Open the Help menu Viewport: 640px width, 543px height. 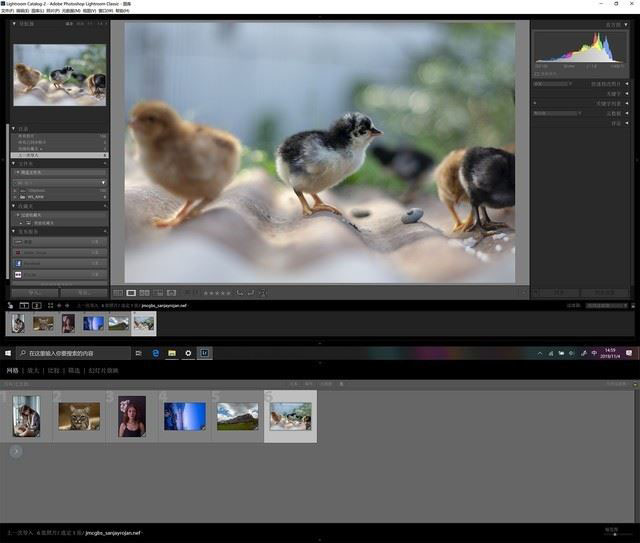[x=122, y=11]
